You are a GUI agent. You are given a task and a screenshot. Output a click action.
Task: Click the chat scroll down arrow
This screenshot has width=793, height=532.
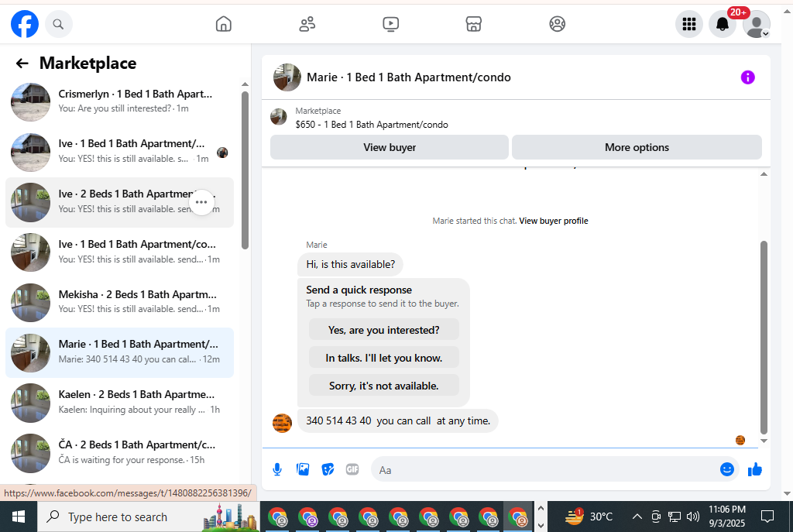[764, 441]
